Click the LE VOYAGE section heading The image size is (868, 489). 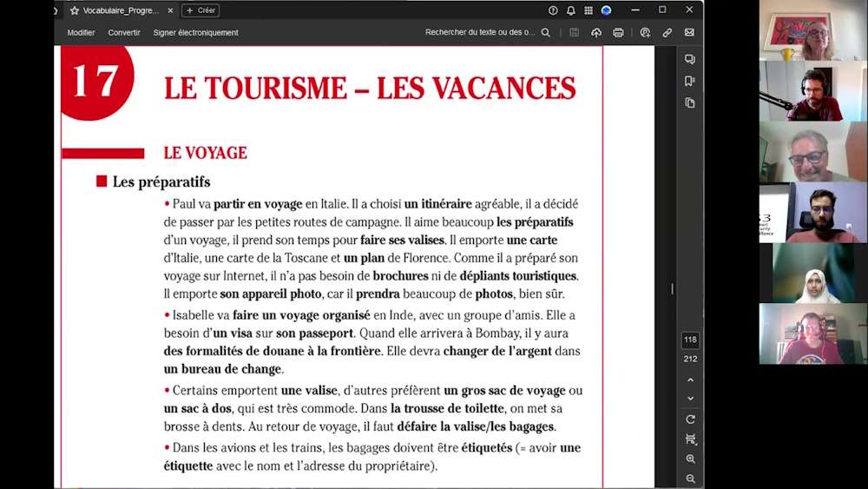pos(206,153)
